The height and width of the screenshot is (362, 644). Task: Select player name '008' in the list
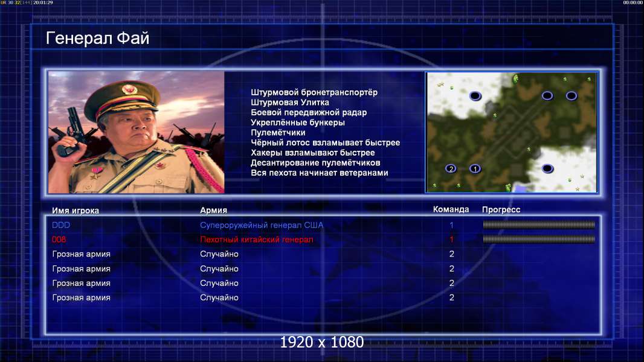59,240
